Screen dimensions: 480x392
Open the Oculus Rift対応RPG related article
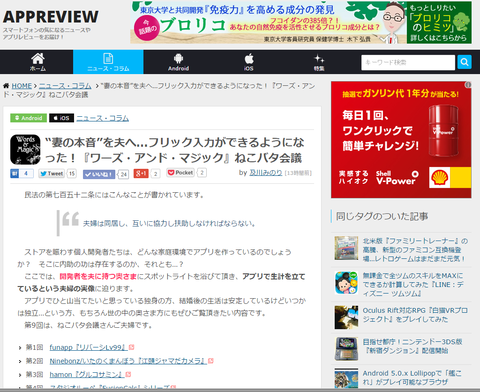415,315
